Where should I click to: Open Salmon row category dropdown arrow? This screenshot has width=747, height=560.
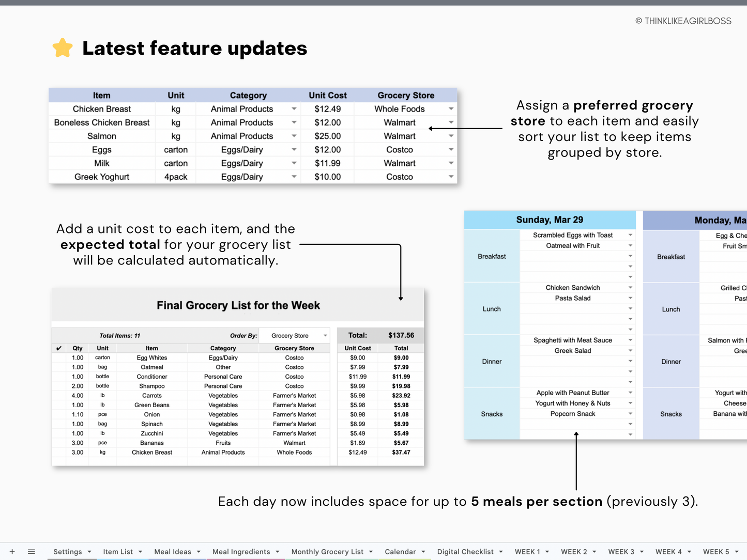click(x=294, y=136)
